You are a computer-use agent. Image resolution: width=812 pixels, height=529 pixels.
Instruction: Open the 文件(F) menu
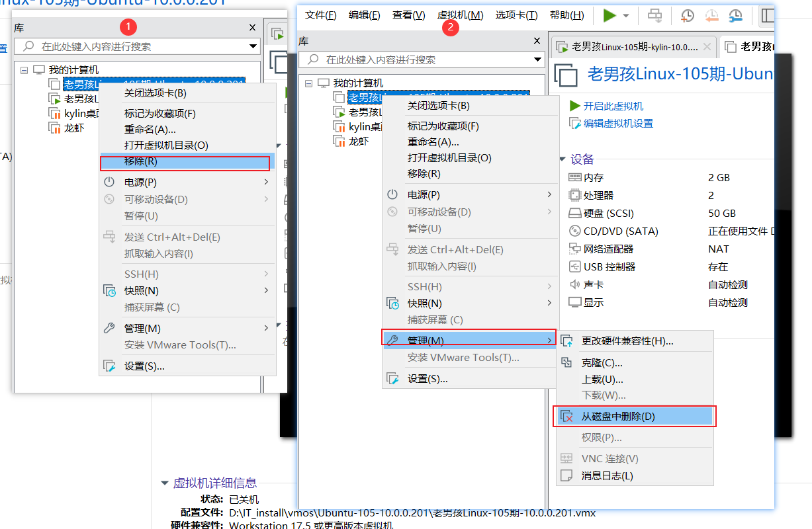click(321, 15)
